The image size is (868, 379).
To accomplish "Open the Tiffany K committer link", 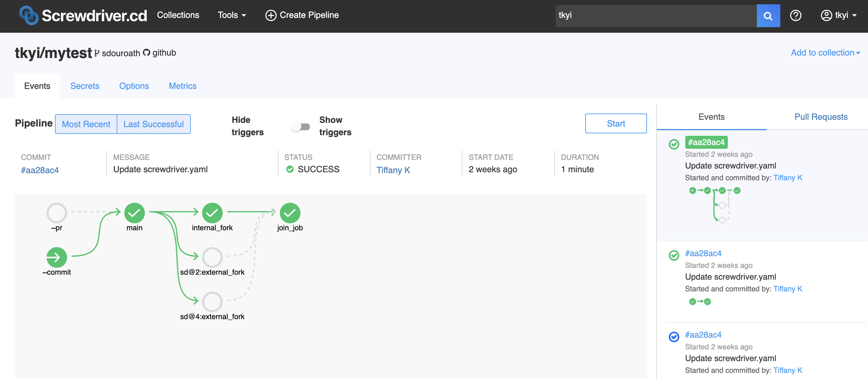I will click(x=393, y=170).
